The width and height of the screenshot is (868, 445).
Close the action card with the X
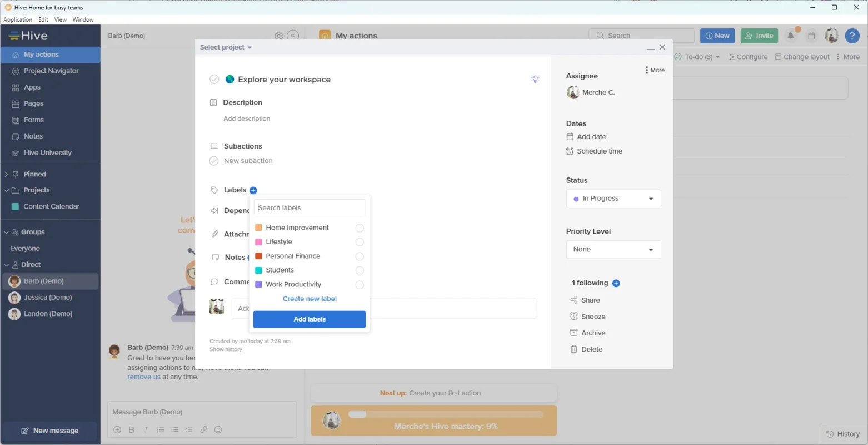coord(662,47)
